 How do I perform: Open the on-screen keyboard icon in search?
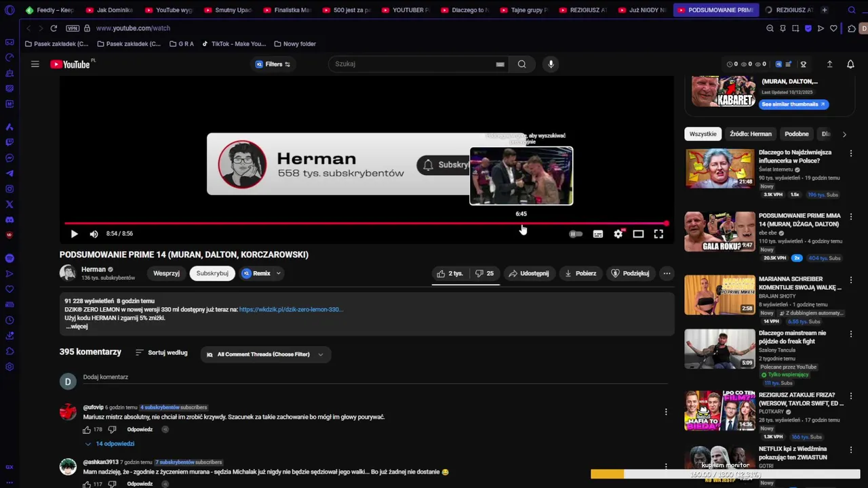500,64
